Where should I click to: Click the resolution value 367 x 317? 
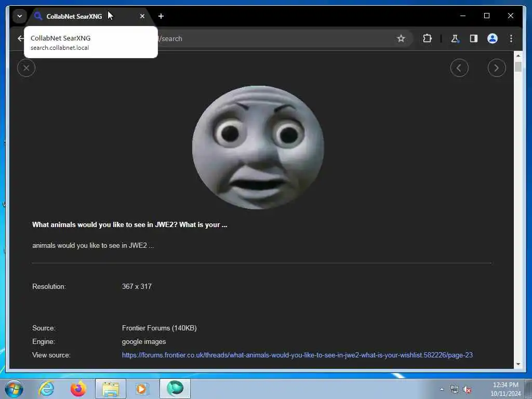pos(137,286)
